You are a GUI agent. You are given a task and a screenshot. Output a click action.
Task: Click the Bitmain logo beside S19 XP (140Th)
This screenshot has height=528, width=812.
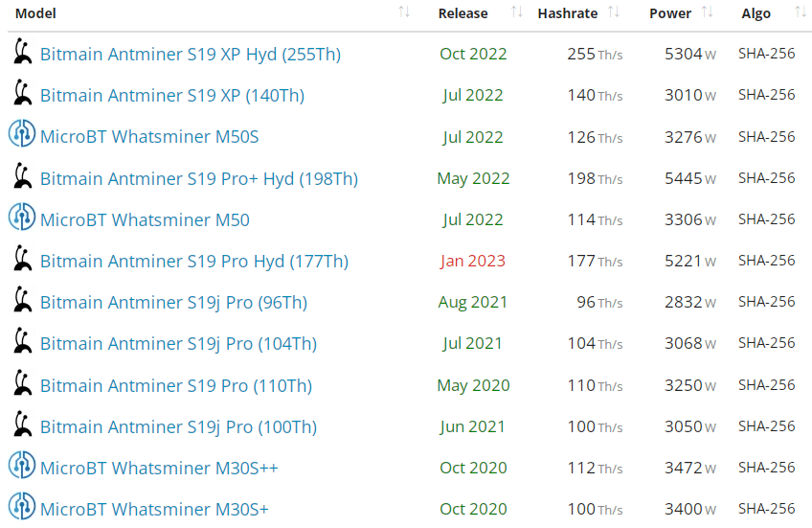(22, 92)
